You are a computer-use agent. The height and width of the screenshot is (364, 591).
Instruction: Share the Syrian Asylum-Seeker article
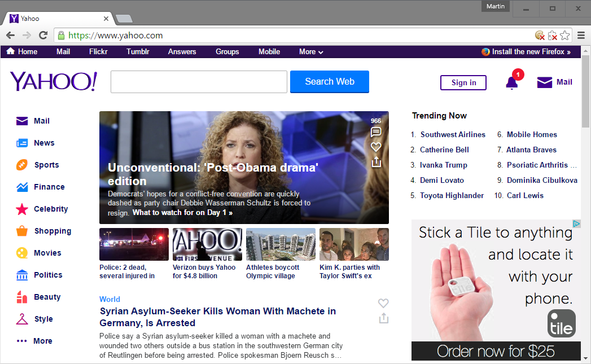[x=384, y=318]
